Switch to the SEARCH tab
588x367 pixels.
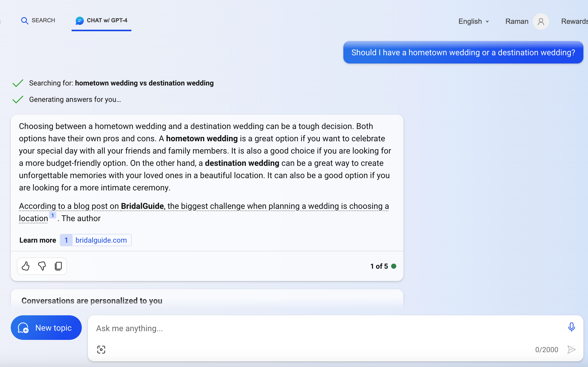click(43, 20)
